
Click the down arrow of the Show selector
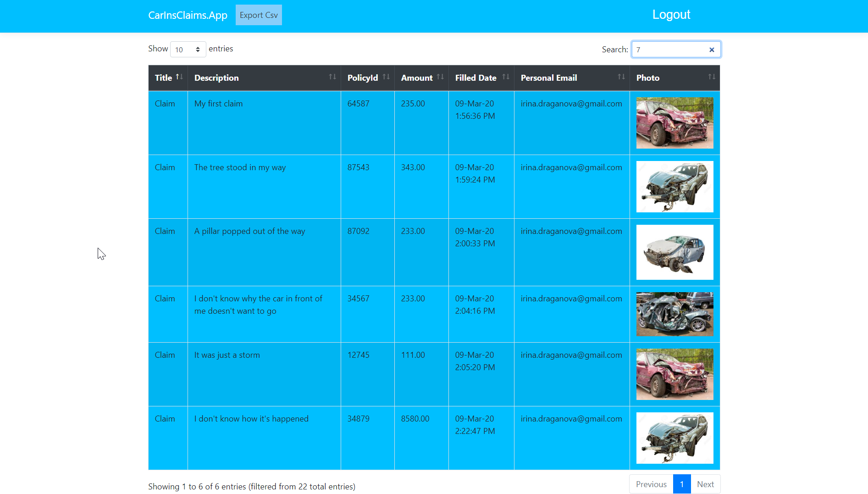coord(198,51)
